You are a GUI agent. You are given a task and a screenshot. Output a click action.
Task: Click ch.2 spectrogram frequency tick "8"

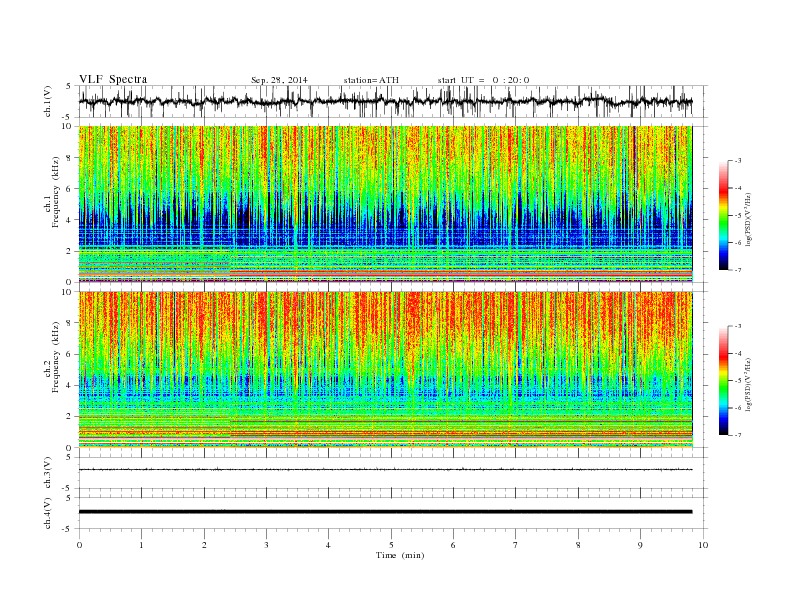coord(70,324)
